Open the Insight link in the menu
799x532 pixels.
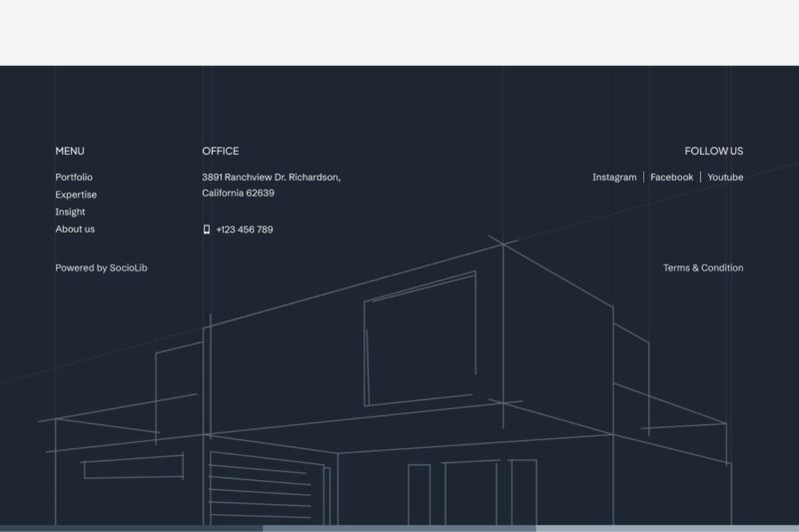pyautogui.click(x=70, y=212)
